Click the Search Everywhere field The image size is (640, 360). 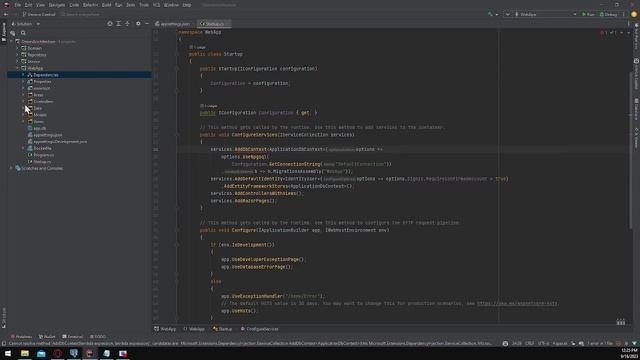pos(80,14)
